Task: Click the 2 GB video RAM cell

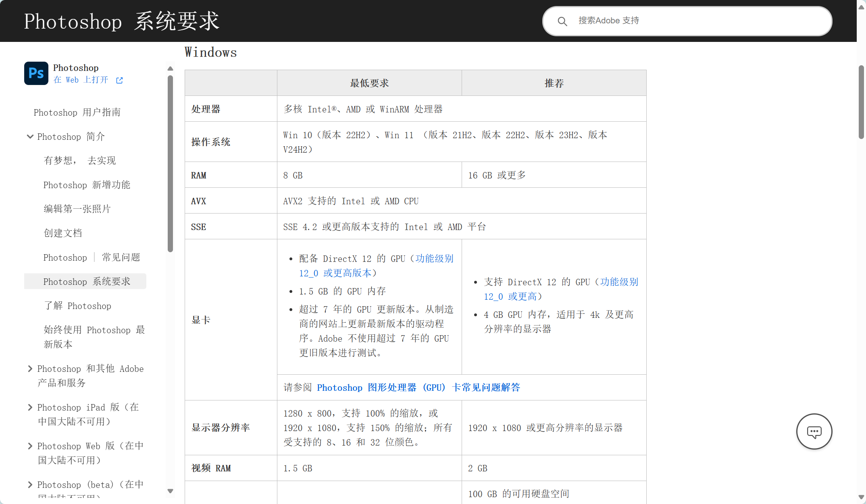Action: click(x=554, y=468)
